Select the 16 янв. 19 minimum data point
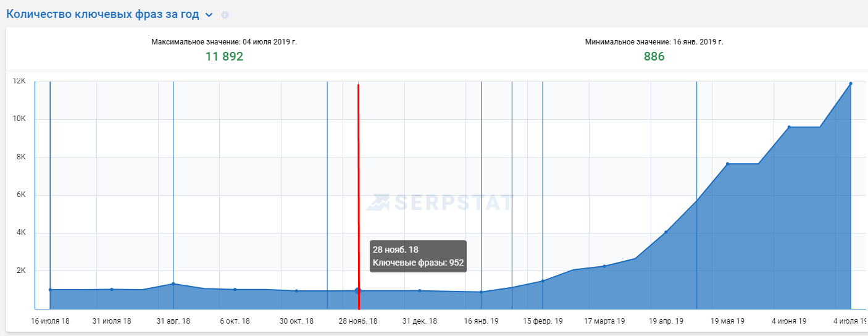Screen dimensions: 868x336 pyautogui.click(x=481, y=292)
